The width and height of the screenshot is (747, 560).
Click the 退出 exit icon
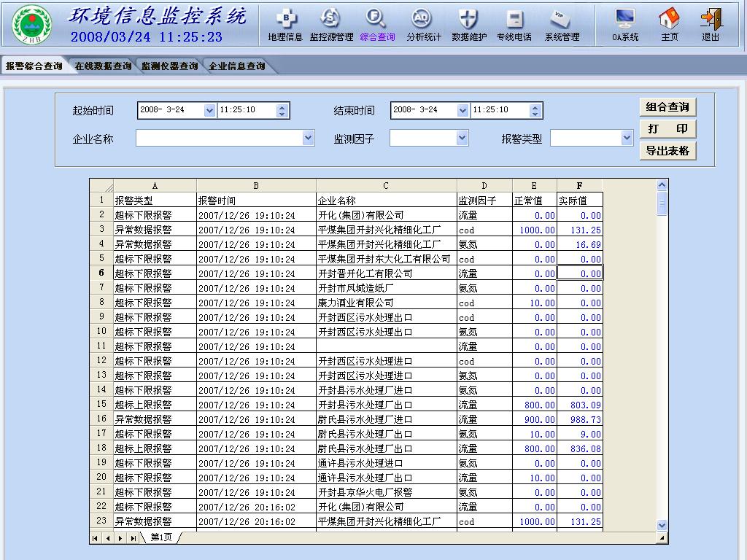click(711, 25)
